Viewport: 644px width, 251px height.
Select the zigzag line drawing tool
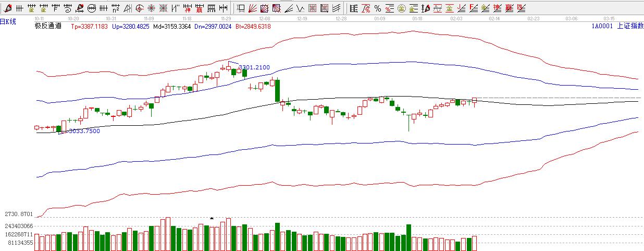click(301, 8)
